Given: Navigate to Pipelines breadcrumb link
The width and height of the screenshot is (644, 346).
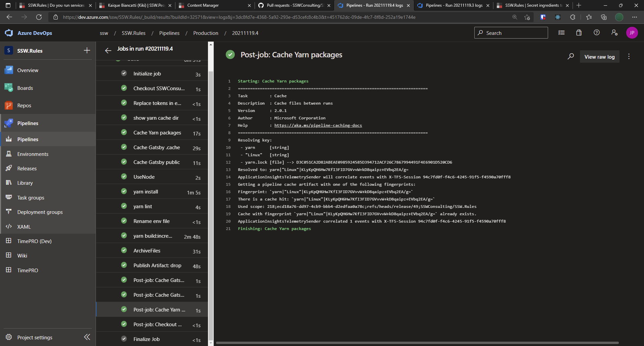Looking at the screenshot, I should [169, 33].
